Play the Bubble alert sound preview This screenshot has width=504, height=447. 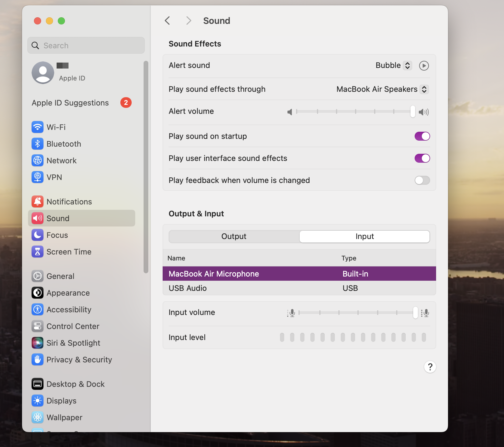(x=424, y=65)
